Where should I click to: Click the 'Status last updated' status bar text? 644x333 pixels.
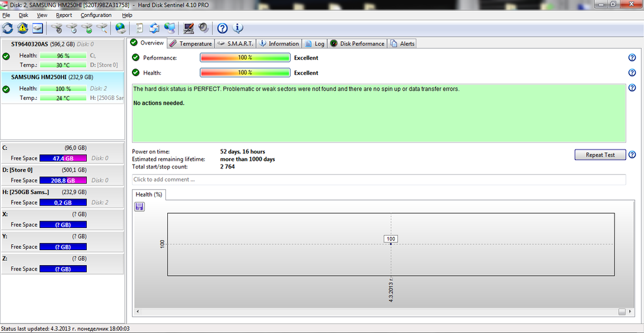click(65, 329)
